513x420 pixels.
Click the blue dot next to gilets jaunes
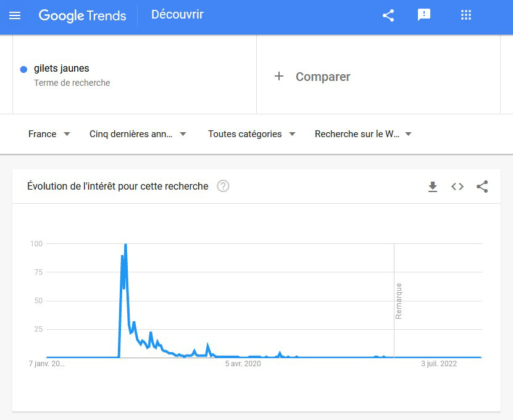pyautogui.click(x=23, y=69)
